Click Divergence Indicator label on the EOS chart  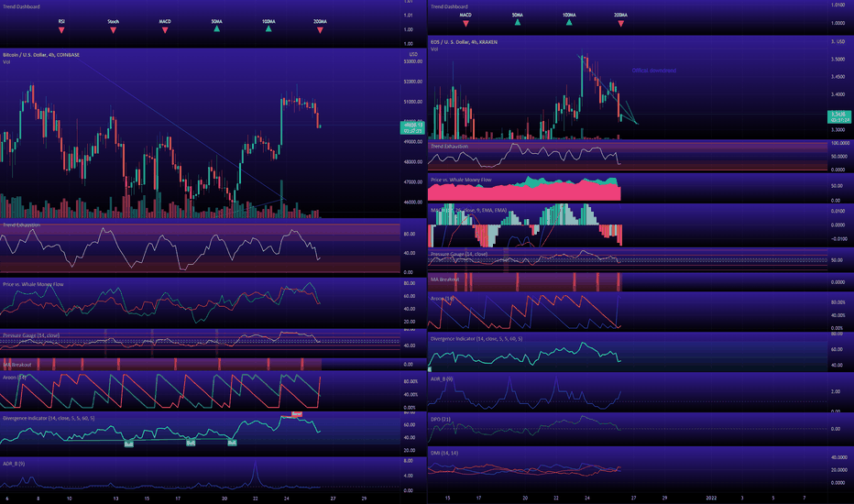[476, 339]
